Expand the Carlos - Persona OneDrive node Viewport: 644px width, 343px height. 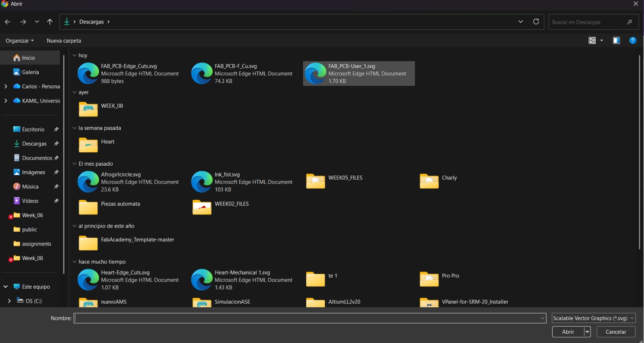6,86
